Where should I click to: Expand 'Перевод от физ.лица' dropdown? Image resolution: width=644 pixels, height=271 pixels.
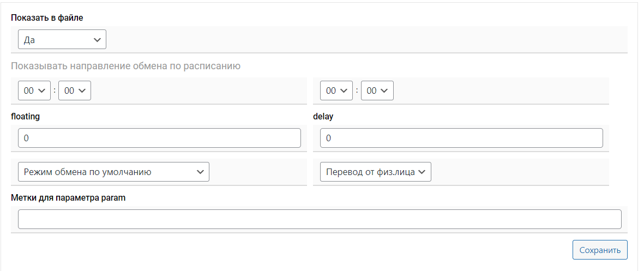[376, 172]
